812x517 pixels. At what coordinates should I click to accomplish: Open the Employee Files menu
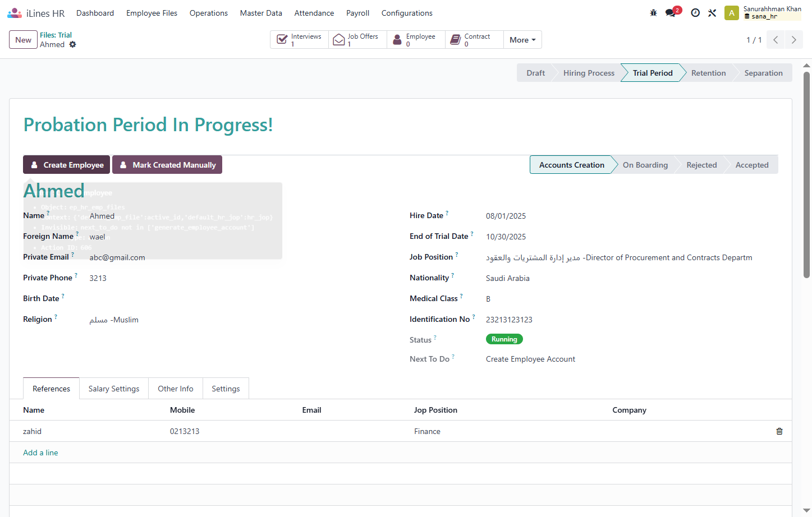point(152,13)
